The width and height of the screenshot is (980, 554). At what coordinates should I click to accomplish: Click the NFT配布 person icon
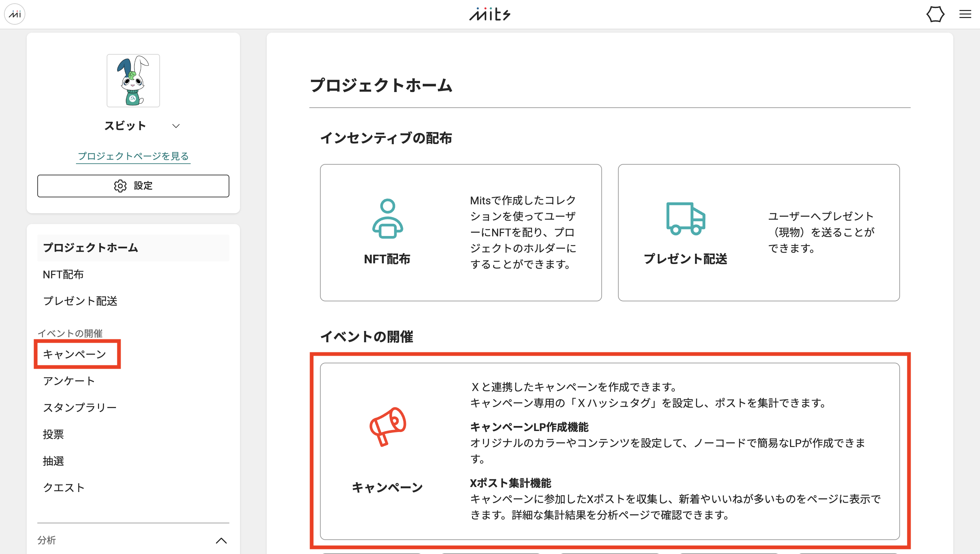pos(387,218)
